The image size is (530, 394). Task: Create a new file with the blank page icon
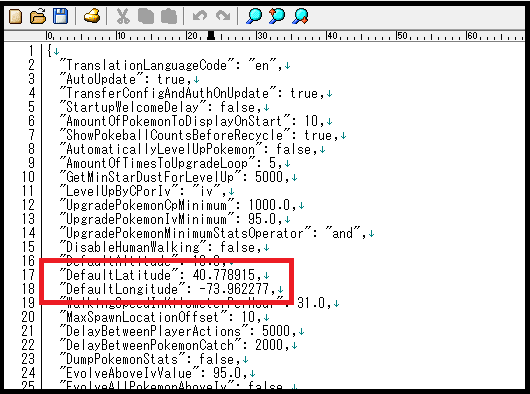tap(15, 16)
